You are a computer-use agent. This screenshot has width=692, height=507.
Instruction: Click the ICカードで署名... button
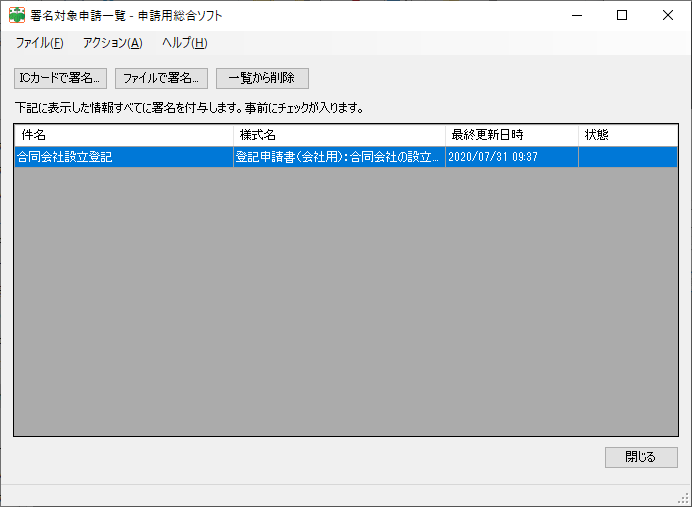(60, 78)
